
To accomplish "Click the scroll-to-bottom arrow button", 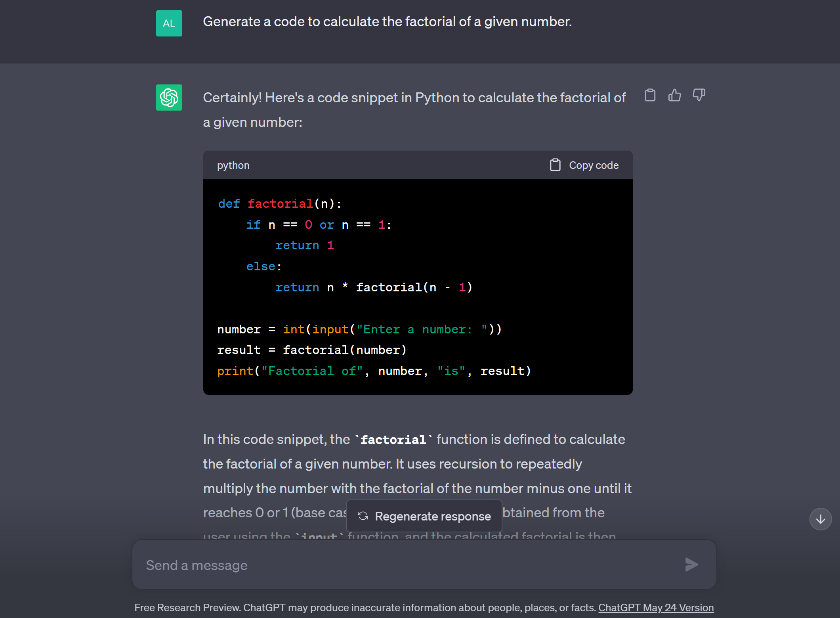I will 821,519.
